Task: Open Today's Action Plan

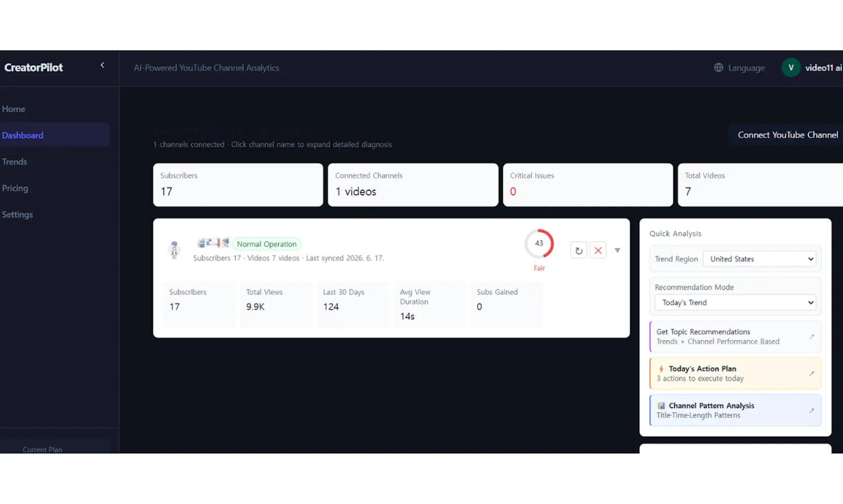Action: coord(736,373)
